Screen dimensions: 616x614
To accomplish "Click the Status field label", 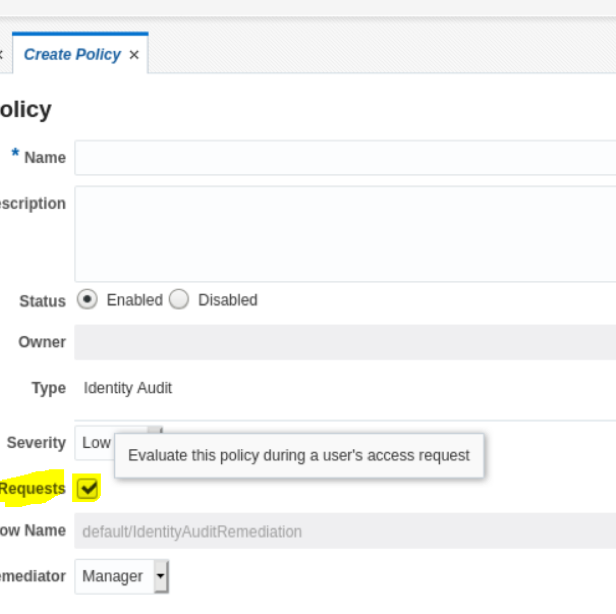I will 42,301.
